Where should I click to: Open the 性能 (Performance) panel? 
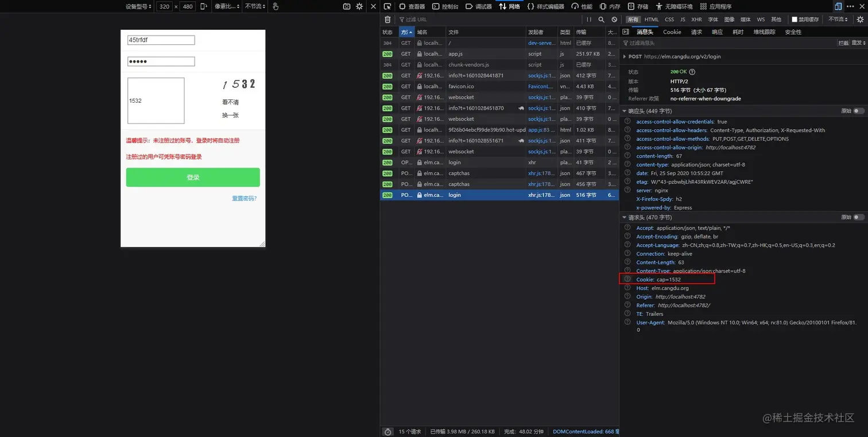pos(582,6)
